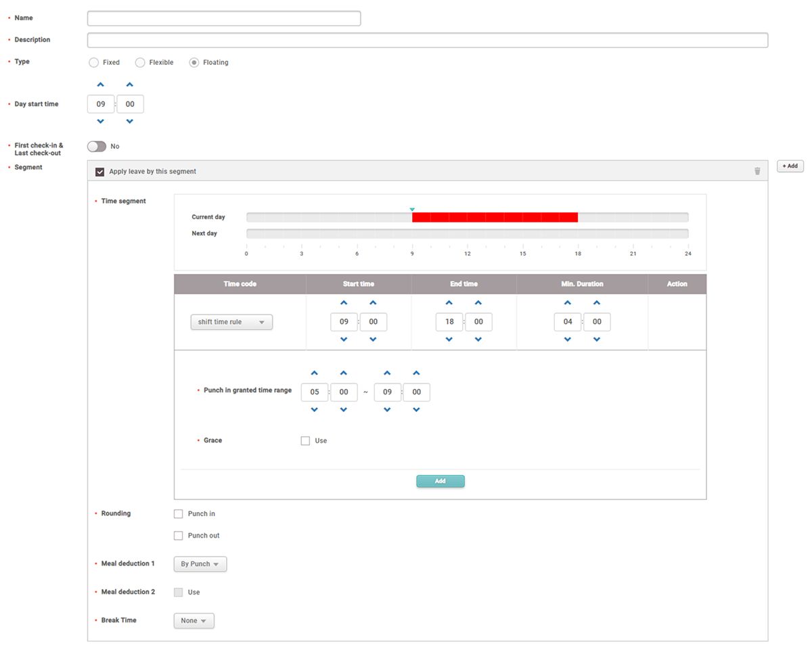Increase segment Start time hour
Viewport: 812px width, 650px height.
click(344, 303)
